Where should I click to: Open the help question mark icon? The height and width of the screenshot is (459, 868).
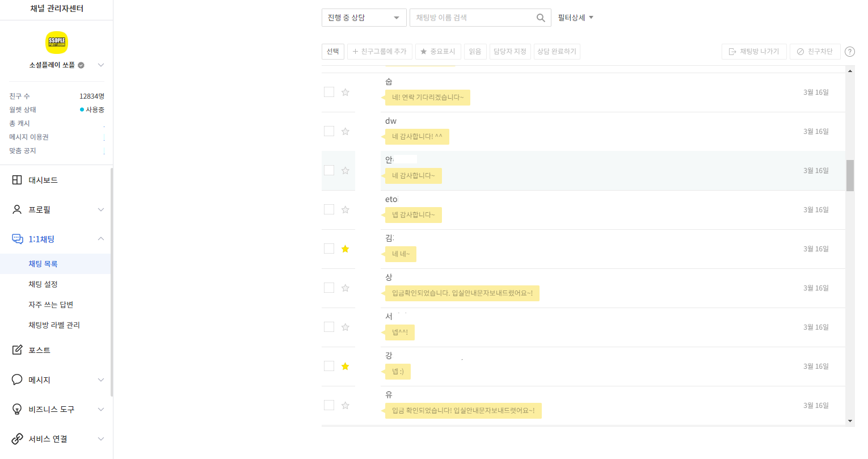pyautogui.click(x=850, y=52)
